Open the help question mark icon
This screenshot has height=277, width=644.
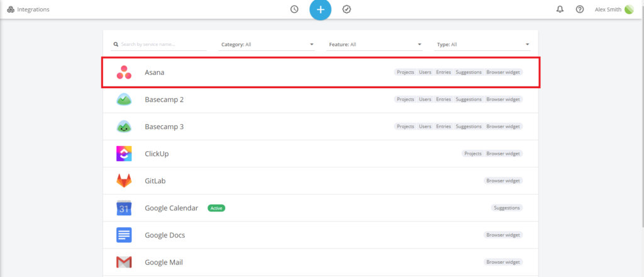580,9
